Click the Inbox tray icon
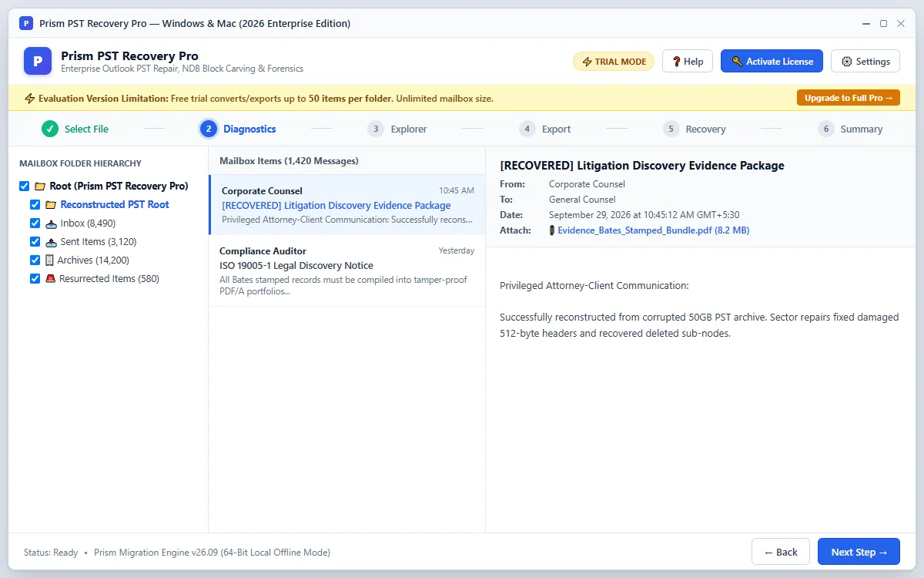924x578 pixels. click(51, 223)
